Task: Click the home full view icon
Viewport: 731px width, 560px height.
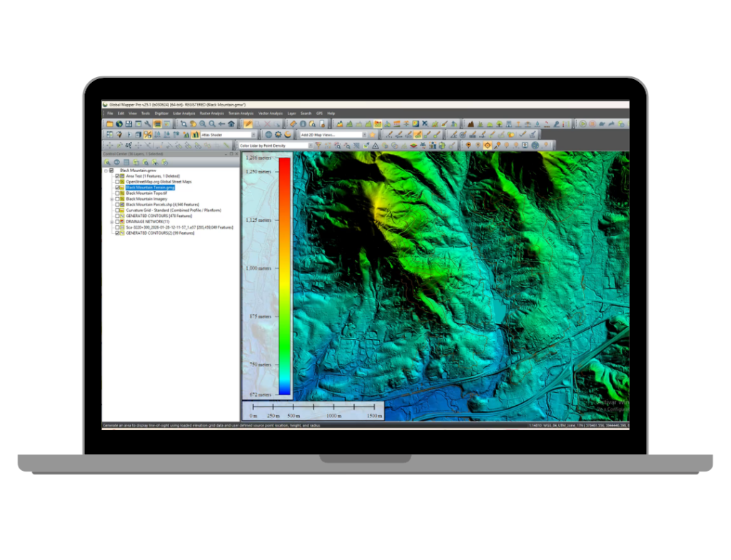Action: click(231, 124)
